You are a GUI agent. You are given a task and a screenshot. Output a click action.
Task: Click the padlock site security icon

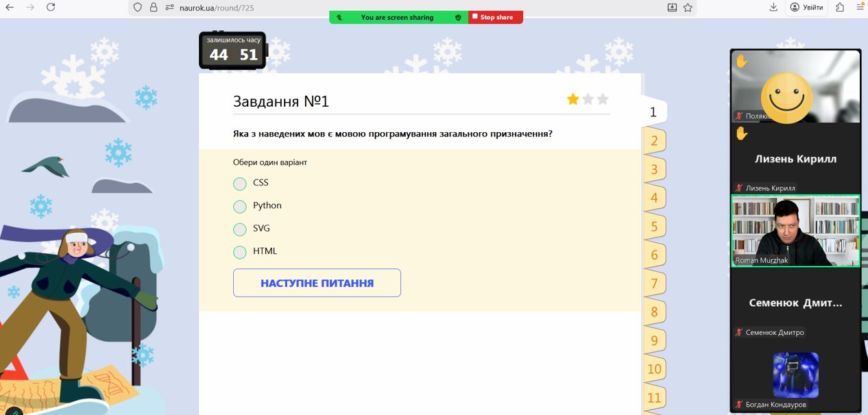pos(154,8)
